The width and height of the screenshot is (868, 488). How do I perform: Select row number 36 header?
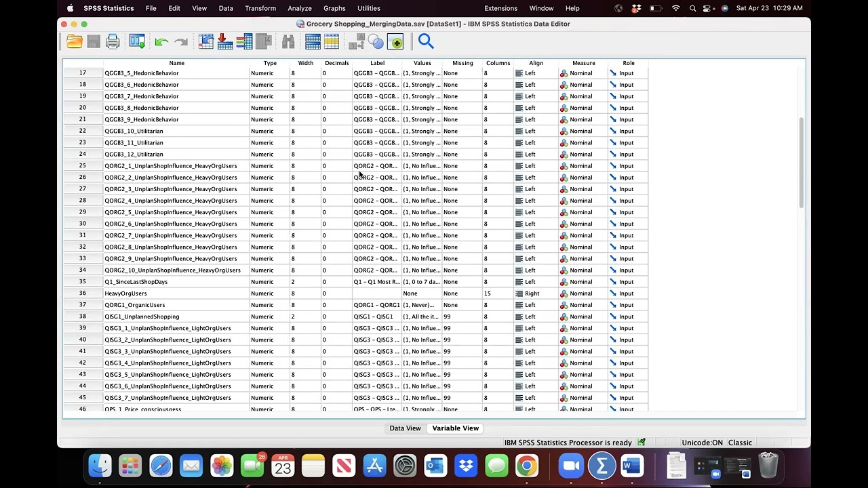(x=83, y=293)
